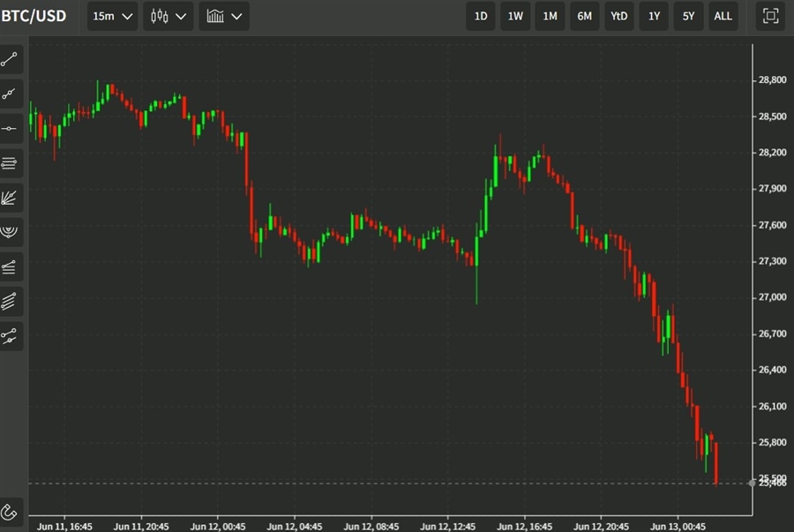Screen dimensions: 794x532
Task: Click the BTC/USD symbol label
Action: click(x=34, y=16)
